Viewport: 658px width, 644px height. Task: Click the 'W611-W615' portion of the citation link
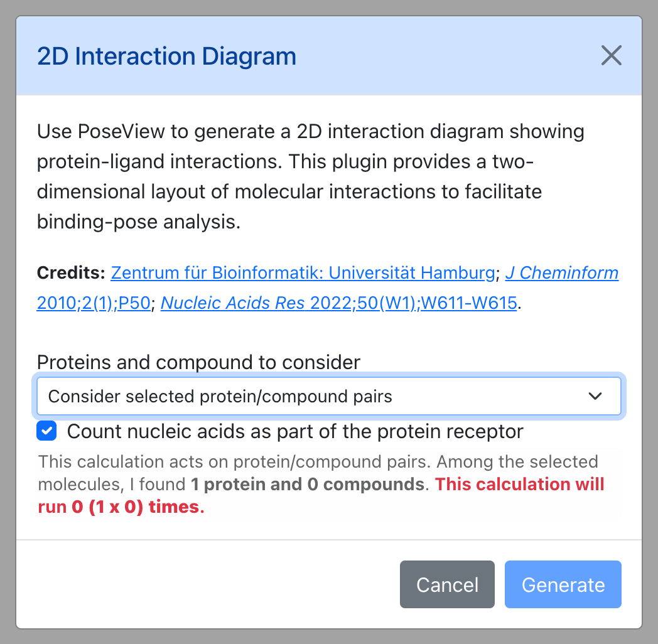pos(469,303)
